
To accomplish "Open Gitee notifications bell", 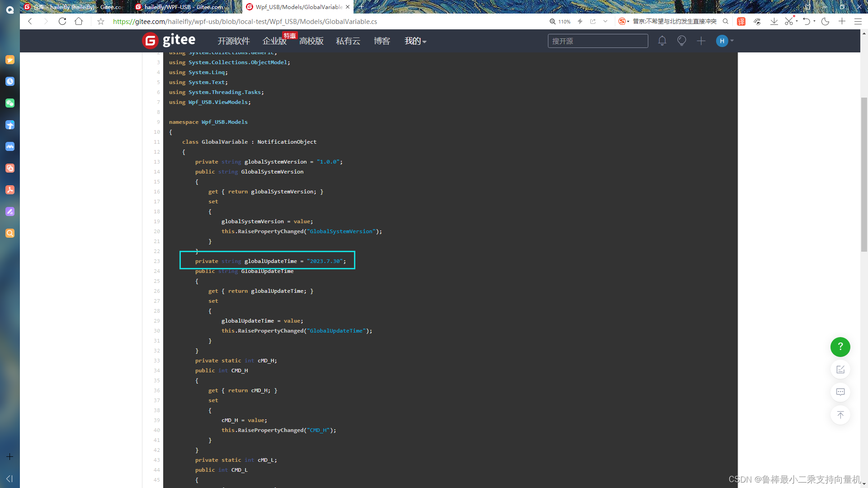I will pos(662,41).
